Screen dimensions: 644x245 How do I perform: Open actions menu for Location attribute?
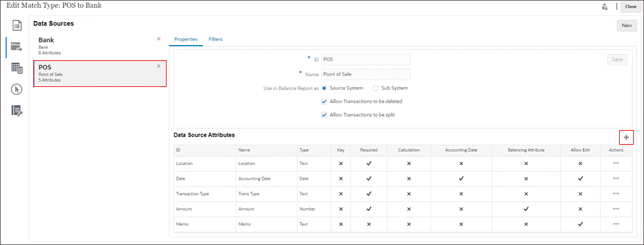[615, 163]
